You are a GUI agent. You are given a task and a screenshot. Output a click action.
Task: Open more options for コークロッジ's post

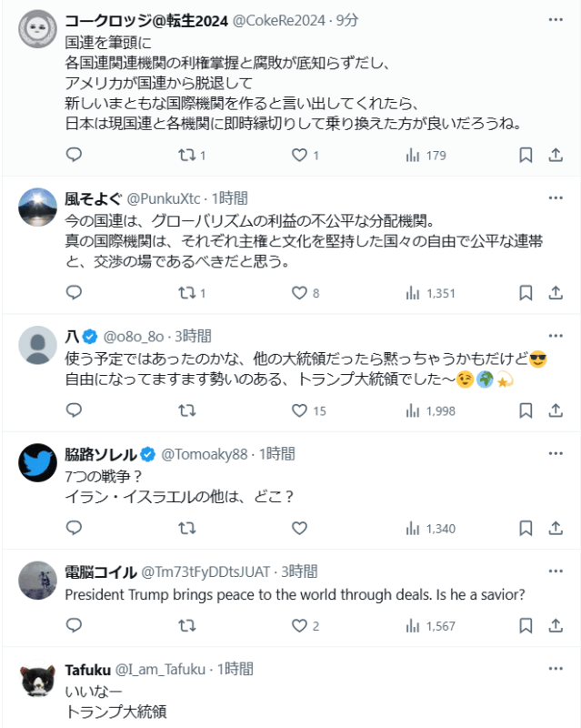[x=556, y=19]
